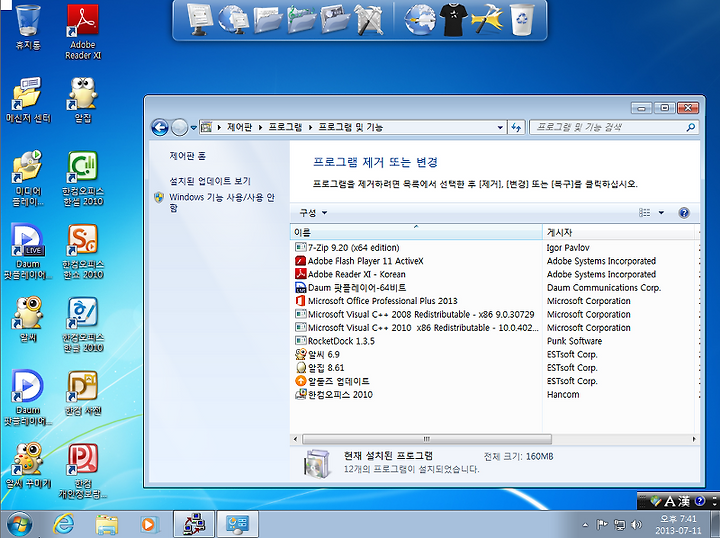Open view options dropdown arrow
Viewport: 720px width, 538px height.
click(661, 213)
